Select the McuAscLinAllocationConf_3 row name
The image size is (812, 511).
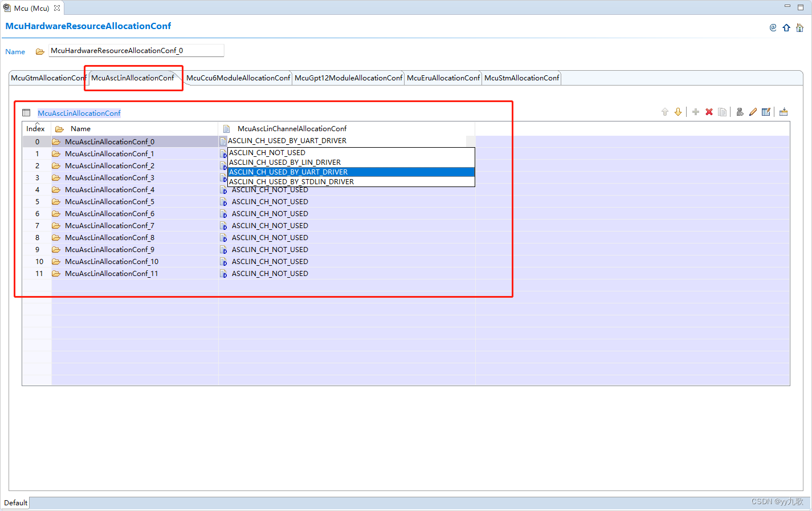tap(109, 178)
